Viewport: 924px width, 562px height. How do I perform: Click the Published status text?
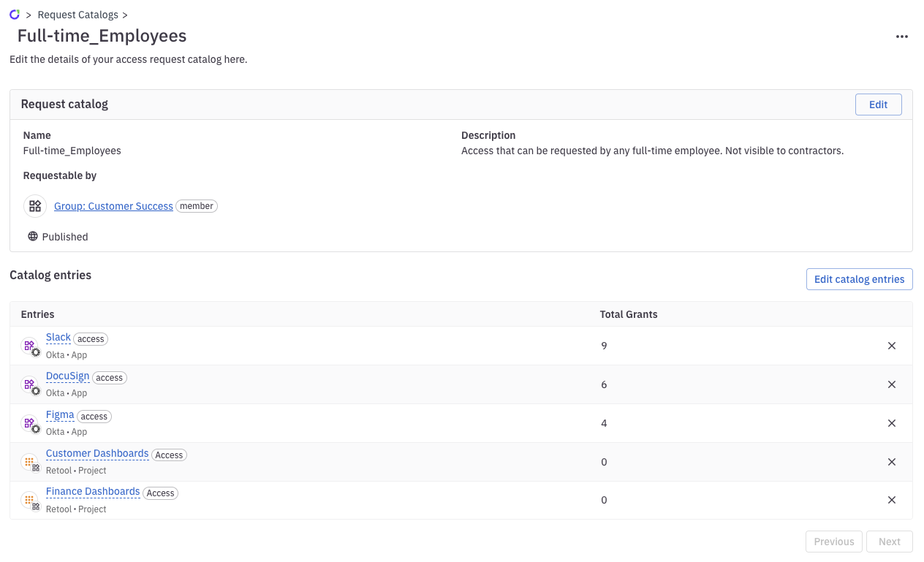[x=65, y=237]
